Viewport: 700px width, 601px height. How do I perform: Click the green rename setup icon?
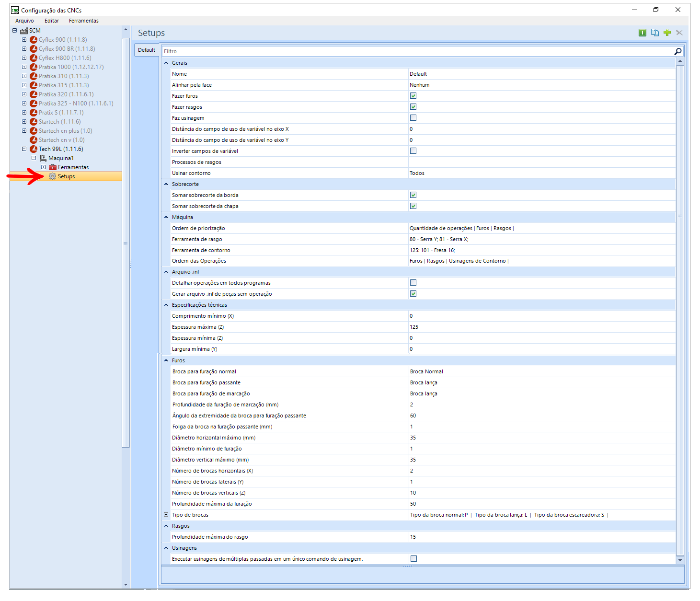point(643,33)
